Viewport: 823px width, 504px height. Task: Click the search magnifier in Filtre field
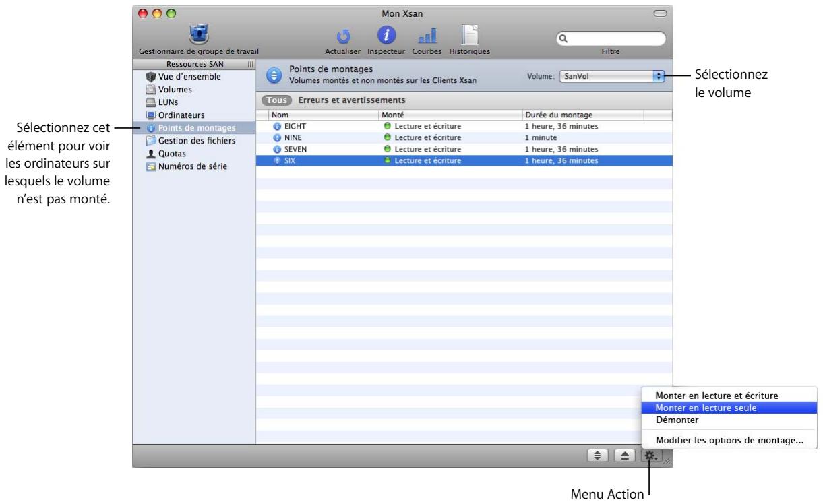[563, 39]
